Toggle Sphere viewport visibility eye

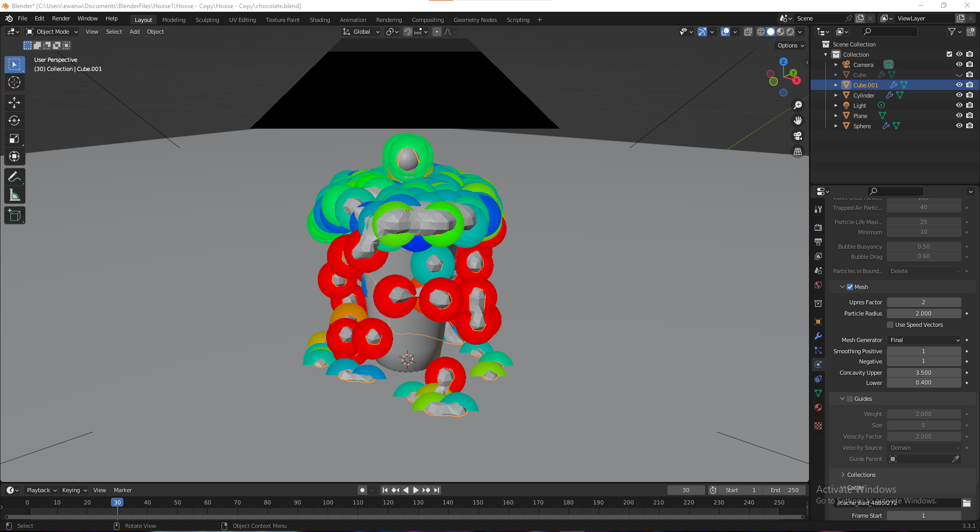tap(959, 126)
